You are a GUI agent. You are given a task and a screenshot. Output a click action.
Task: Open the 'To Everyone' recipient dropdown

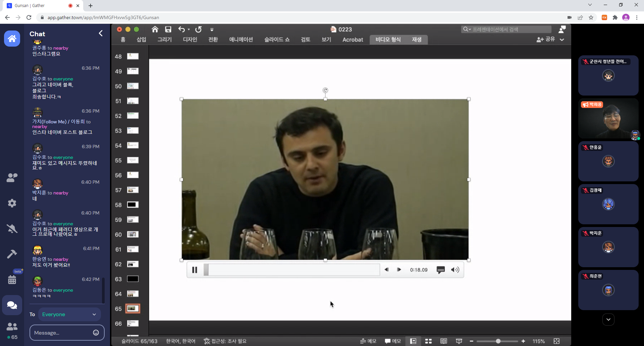69,314
